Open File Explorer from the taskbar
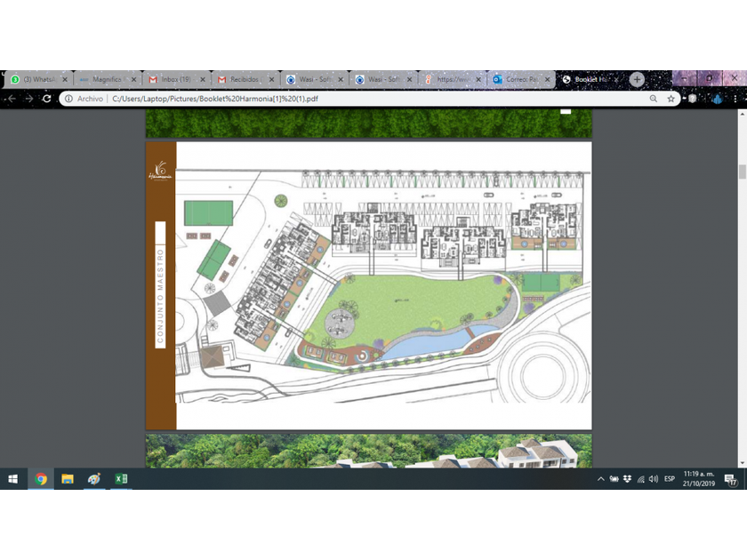The height and width of the screenshot is (560, 747). tap(68, 479)
